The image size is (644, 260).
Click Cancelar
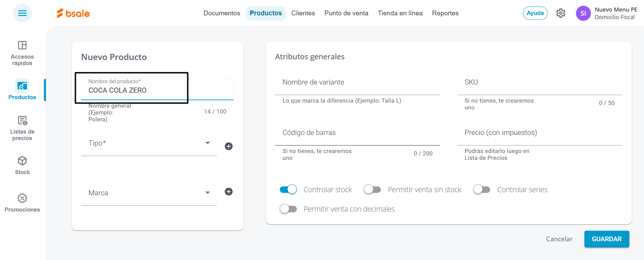(559, 239)
